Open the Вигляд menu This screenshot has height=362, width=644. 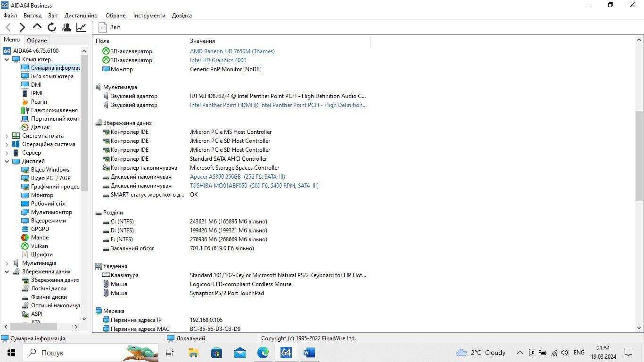coord(33,16)
